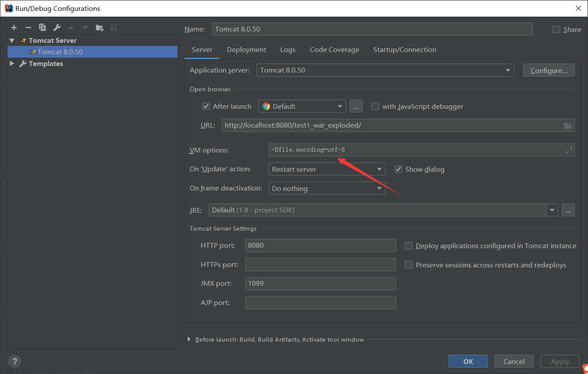Open the On 'Update' action dropdown
Image resolution: width=588 pixels, height=374 pixels.
coord(327,169)
